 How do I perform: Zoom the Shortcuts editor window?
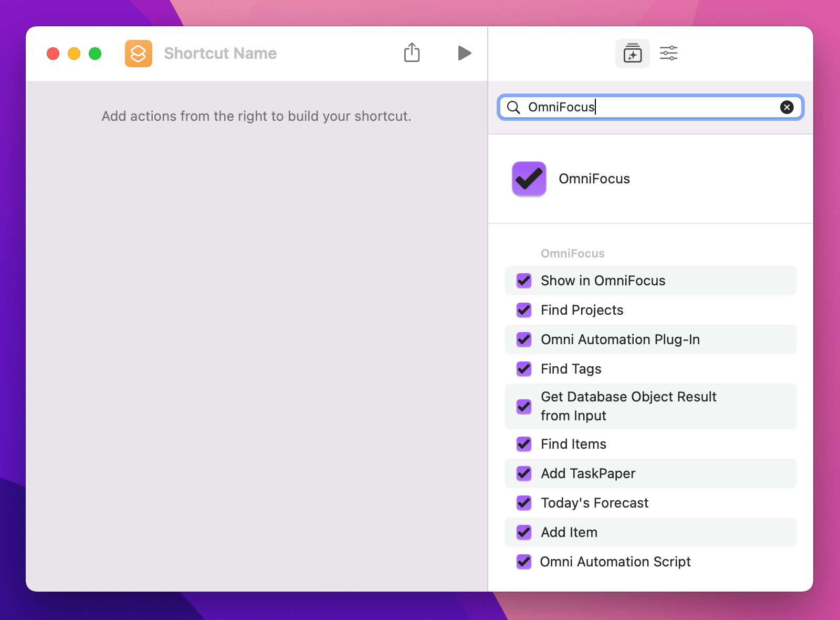point(95,54)
